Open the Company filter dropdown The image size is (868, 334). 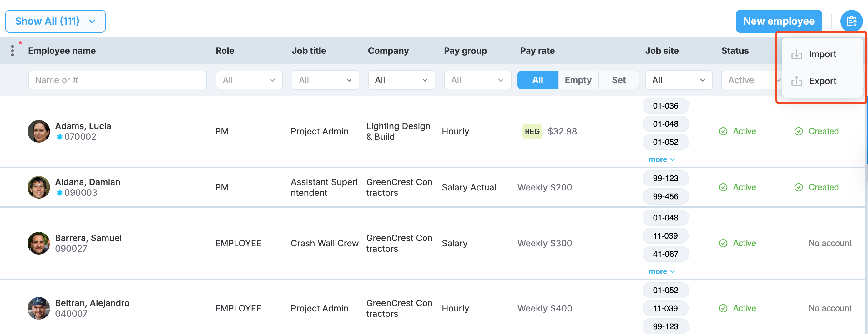(x=401, y=80)
